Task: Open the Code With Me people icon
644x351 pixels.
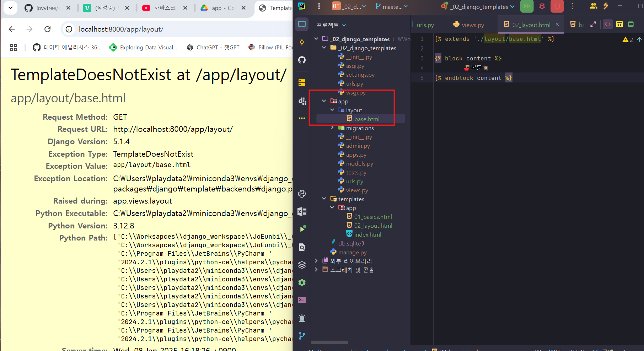Action: [593, 6]
